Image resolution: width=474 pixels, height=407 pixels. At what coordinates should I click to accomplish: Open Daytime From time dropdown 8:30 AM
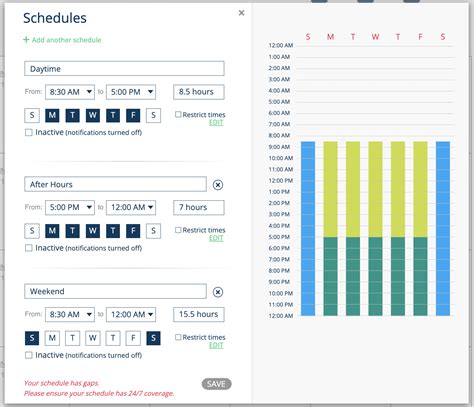tap(70, 92)
